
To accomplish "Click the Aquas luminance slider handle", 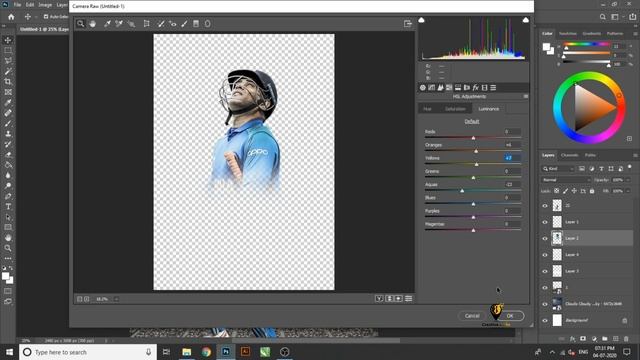I will 462,191.
